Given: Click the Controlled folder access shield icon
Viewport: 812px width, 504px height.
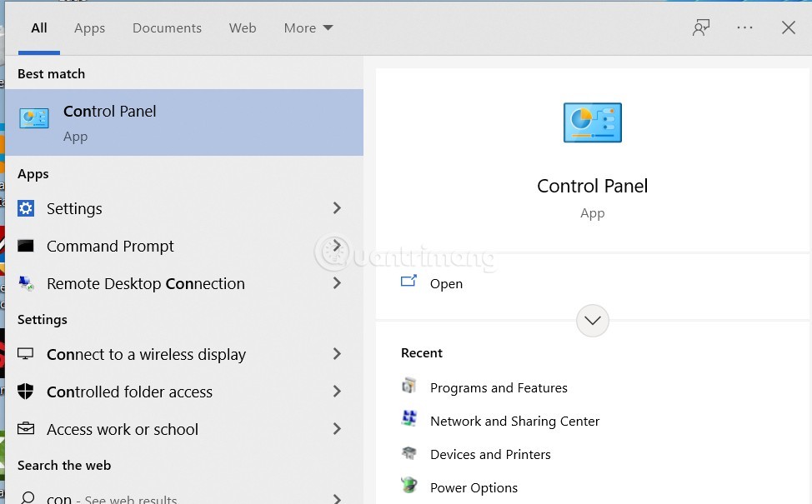Looking at the screenshot, I should 25,392.
